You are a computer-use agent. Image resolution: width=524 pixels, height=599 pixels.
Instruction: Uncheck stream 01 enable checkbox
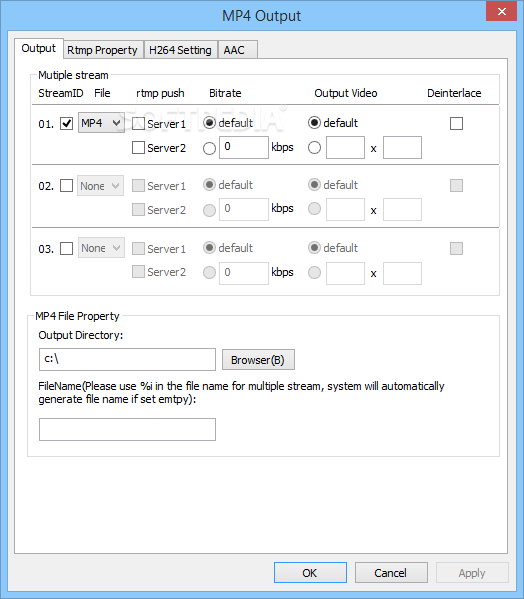coord(66,124)
